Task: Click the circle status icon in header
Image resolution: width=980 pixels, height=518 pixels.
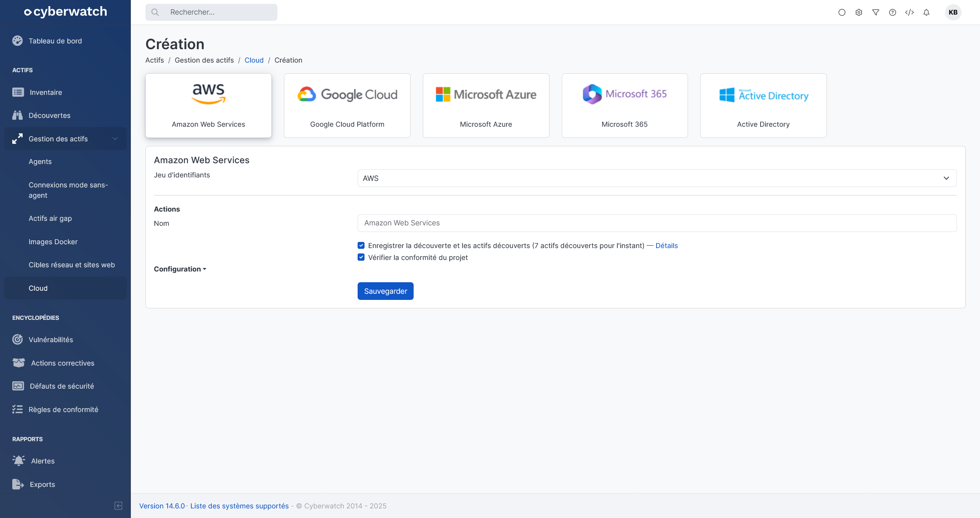Action: pyautogui.click(x=842, y=12)
